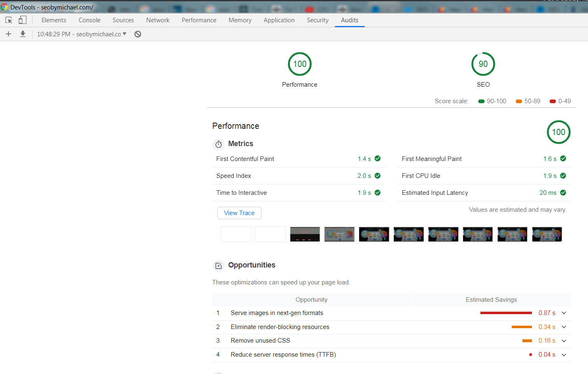Click the Audits tab
This screenshot has width=588, height=374.
pos(350,20)
